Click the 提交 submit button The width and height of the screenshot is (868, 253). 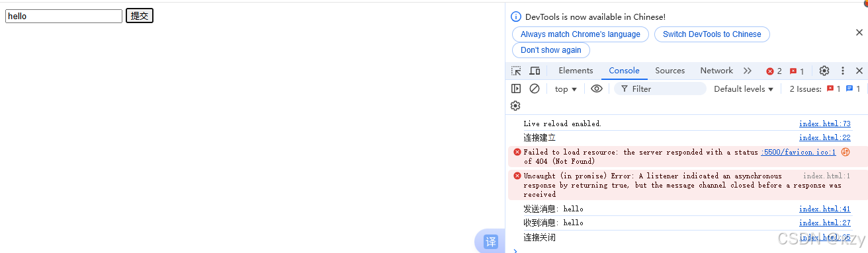click(x=140, y=16)
